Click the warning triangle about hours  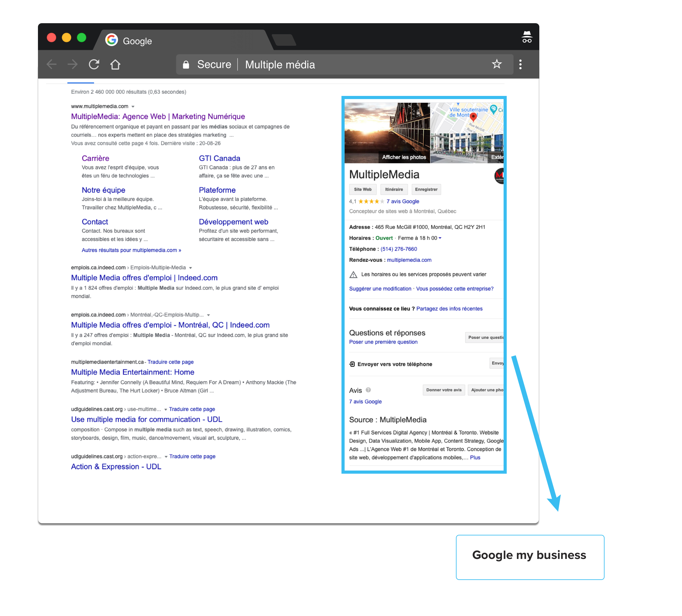[353, 274]
